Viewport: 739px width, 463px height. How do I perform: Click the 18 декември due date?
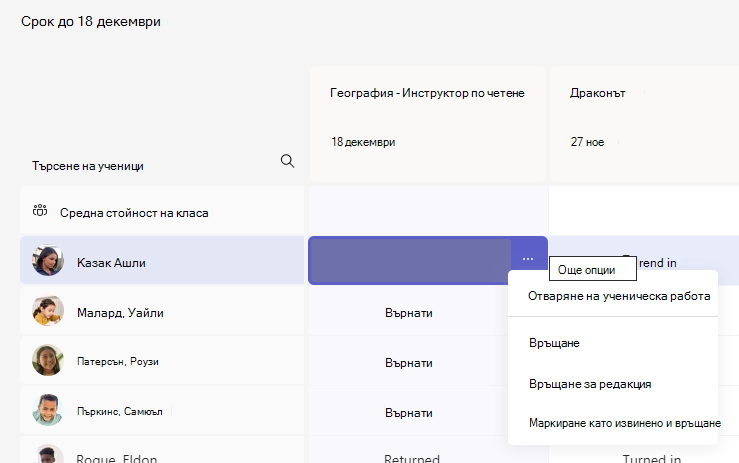[363, 142]
